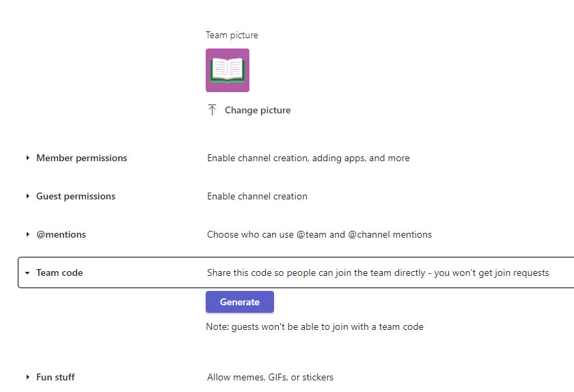
Task: Click the 'Share this code' description text
Action: point(377,272)
